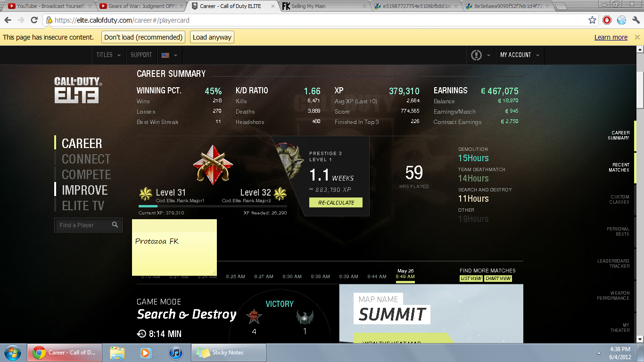Open iTunes from the taskbar
The height and width of the screenshot is (362, 644).
click(x=175, y=353)
